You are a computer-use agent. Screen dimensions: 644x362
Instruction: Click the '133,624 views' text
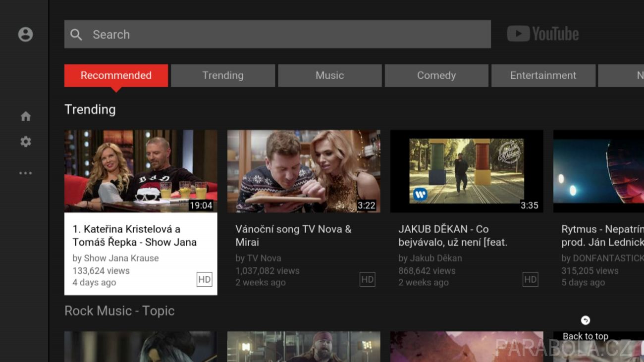101,271
